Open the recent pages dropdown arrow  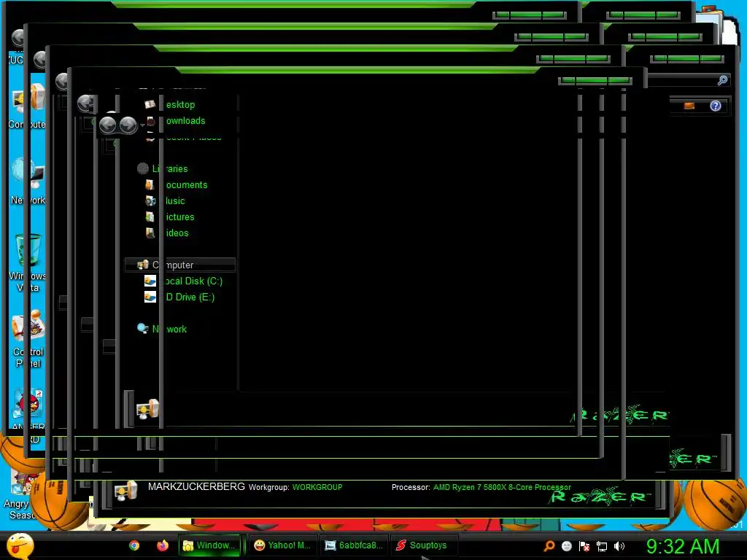[142, 125]
